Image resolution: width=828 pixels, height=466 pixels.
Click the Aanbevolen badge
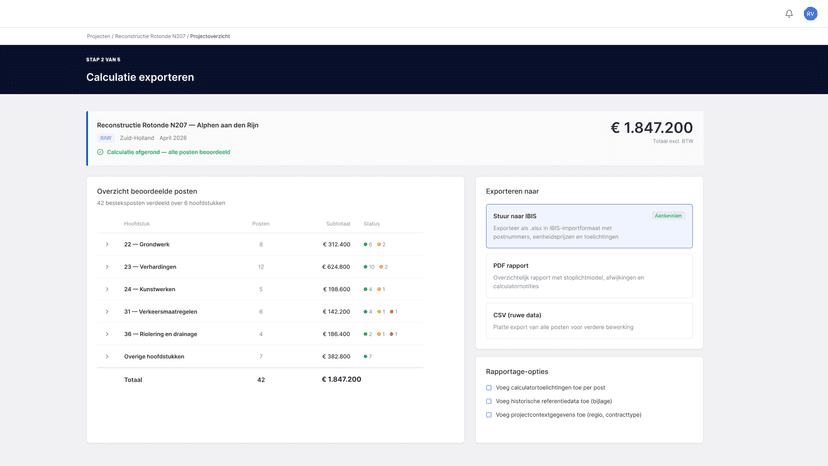(668, 216)
